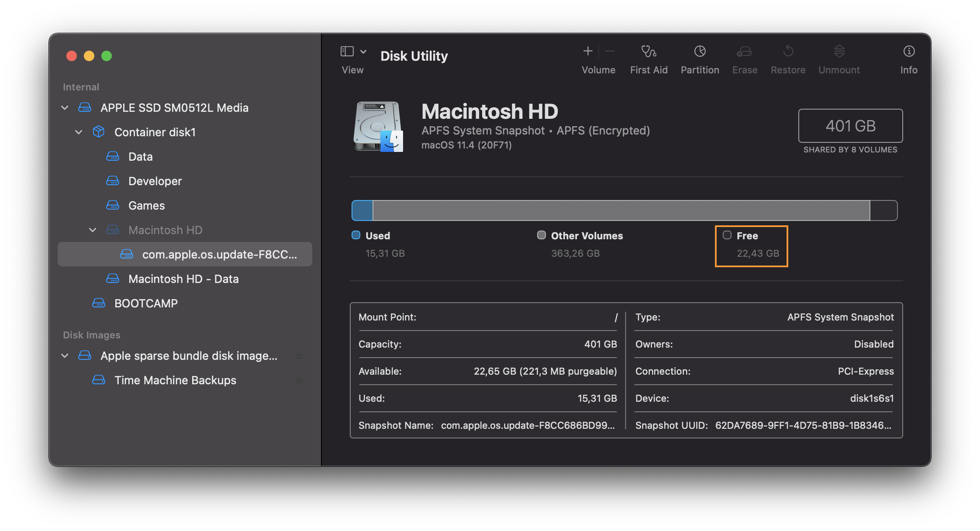Screen dimensions: 980x531
Task: Select the Developer volume in sidebar
Action: [x=155, y=181]
